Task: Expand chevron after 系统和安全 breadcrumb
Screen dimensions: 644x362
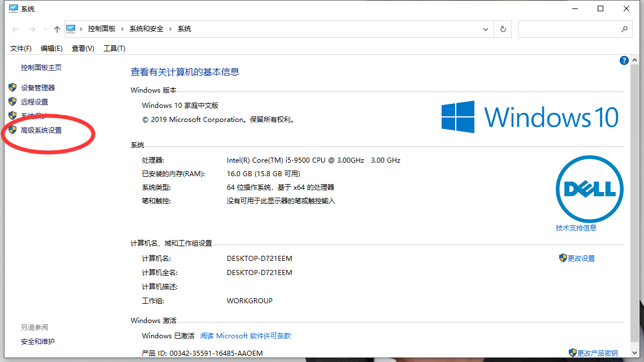Action: click(x=170, y=29)
